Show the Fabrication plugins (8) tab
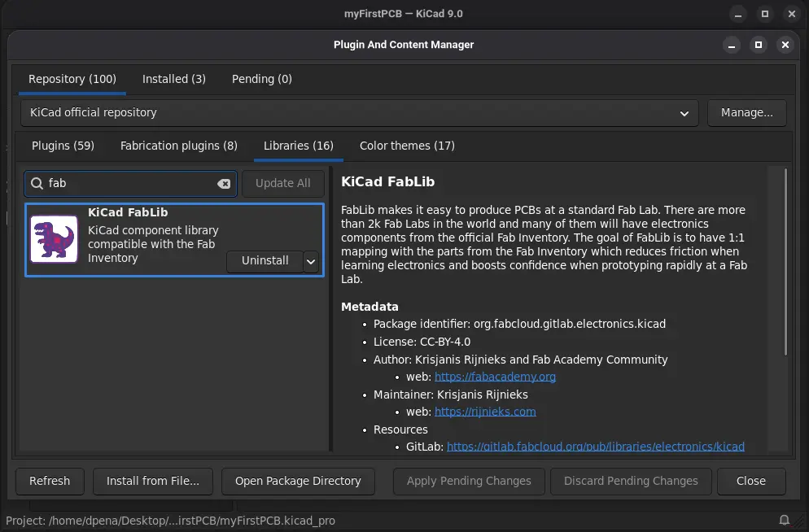Screen dimensions: 809x532 coord(178,146)
